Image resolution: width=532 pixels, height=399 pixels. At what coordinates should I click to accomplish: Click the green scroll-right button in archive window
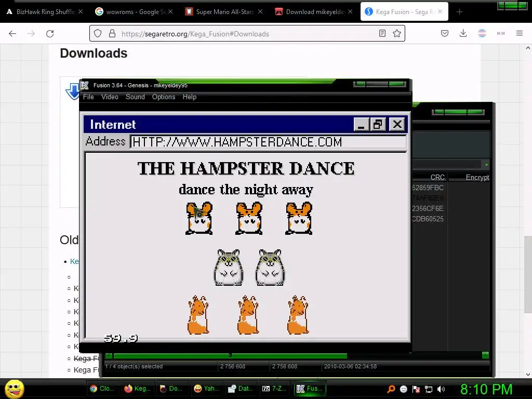point(486,355)
